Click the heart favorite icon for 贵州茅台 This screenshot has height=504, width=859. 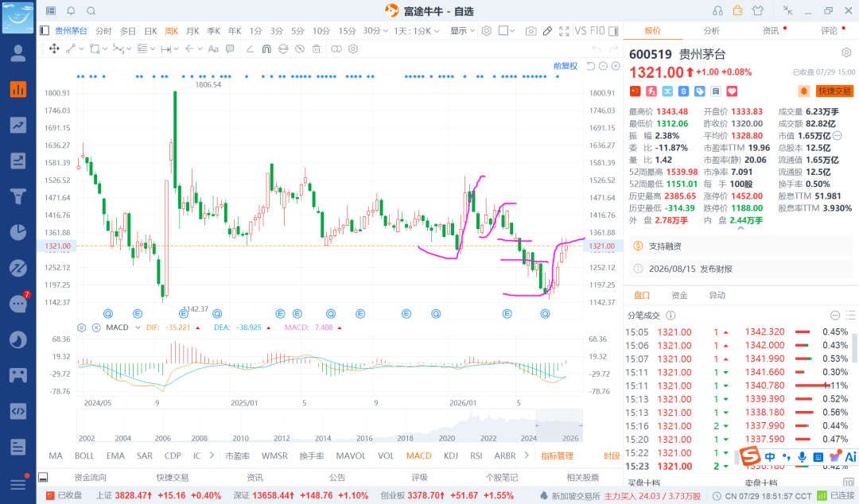click(x=732, y=91)
